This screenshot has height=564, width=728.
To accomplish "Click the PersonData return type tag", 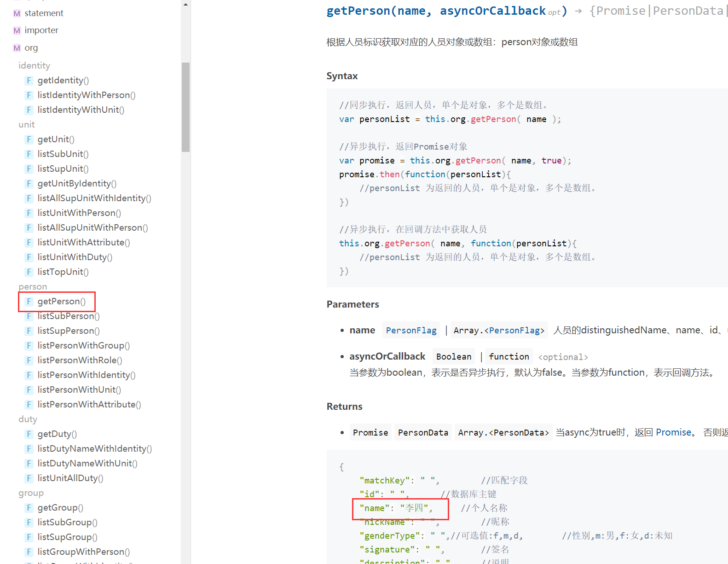I will pyautogui.click(x=423, y=432).
